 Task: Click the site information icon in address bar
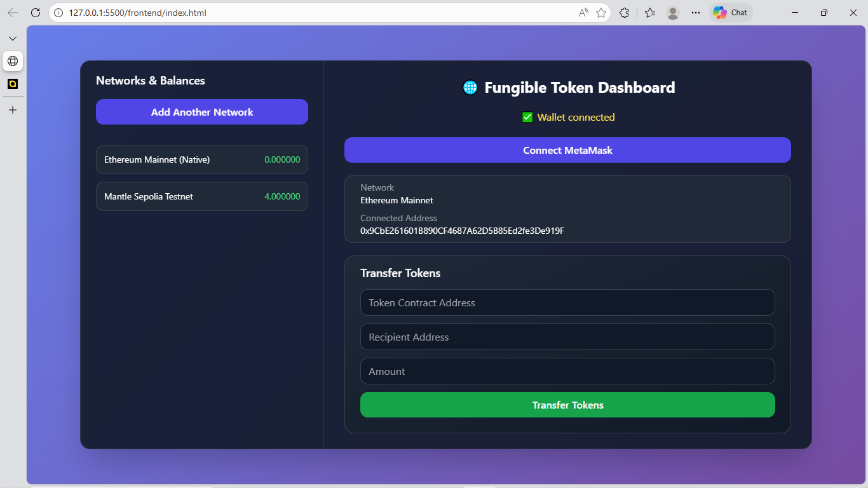click(x=58, y=13)
